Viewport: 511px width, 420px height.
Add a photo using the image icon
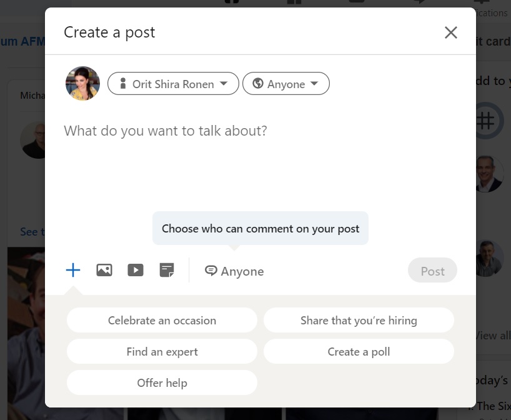104,271
